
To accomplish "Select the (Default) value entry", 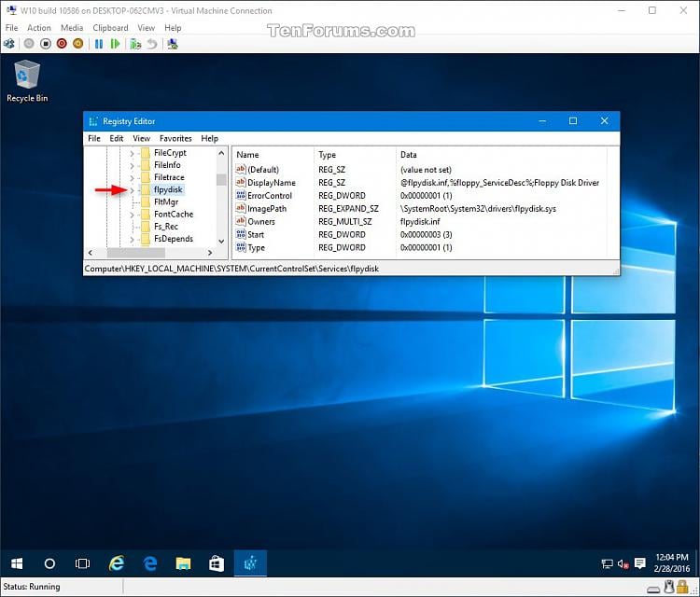I will point(263,170).
